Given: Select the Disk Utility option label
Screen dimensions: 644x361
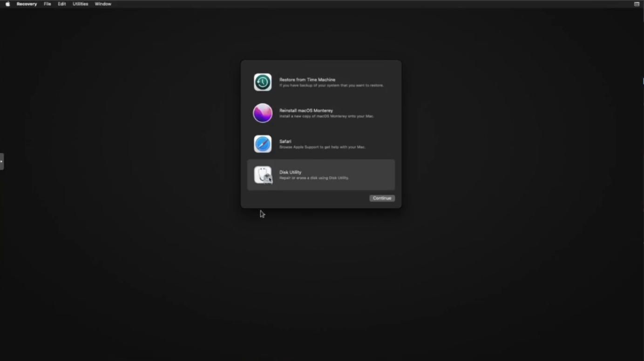Looking at the screenshot, I should 290,172.
